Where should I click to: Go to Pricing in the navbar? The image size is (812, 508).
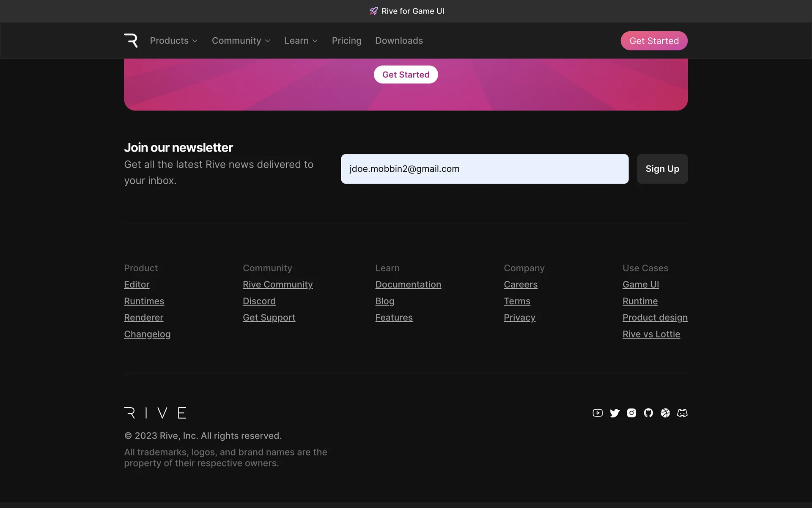point(346,41)
